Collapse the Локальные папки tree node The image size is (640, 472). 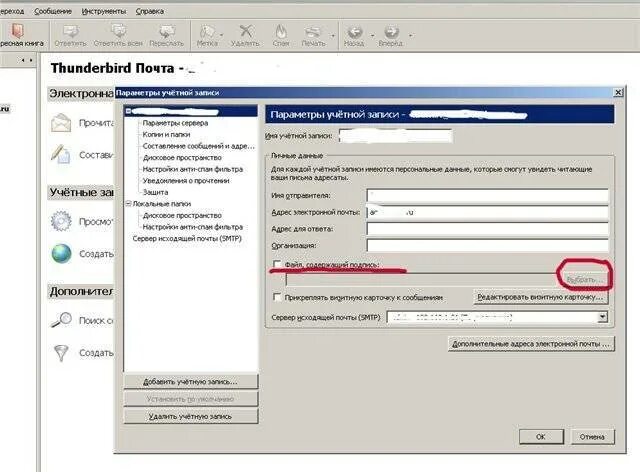click(x=128, y=203)
